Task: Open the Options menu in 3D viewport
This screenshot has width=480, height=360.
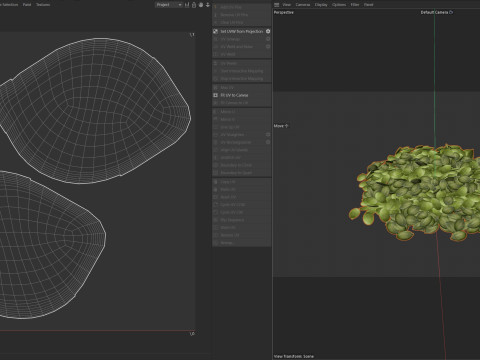Action: tap(339, 5)
